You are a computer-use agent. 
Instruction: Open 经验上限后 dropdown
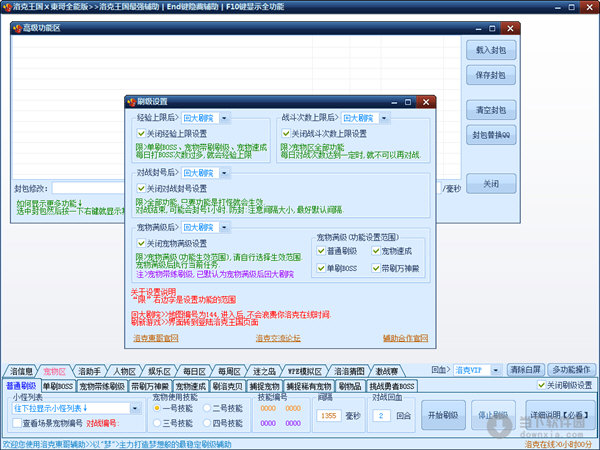224,118
